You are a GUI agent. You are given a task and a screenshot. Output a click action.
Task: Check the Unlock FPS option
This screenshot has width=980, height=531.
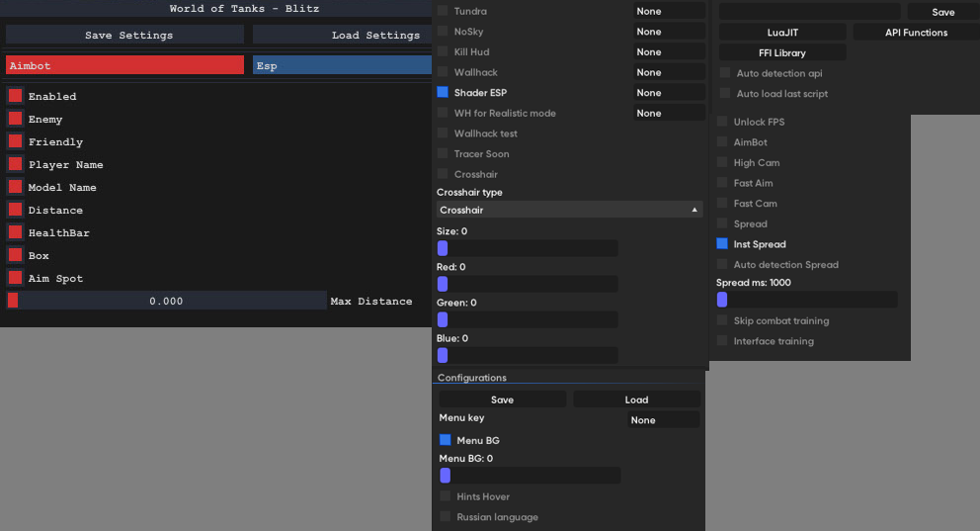tap(722, 122)
